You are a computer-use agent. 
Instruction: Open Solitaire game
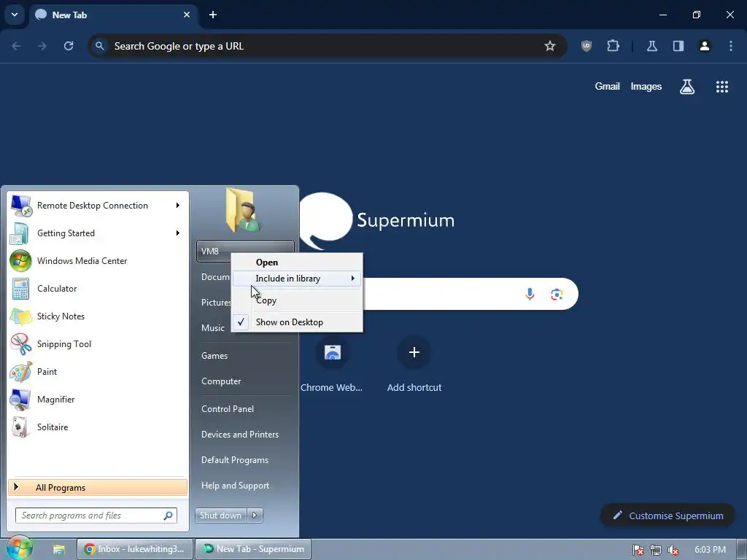click(x=98, y=427)
